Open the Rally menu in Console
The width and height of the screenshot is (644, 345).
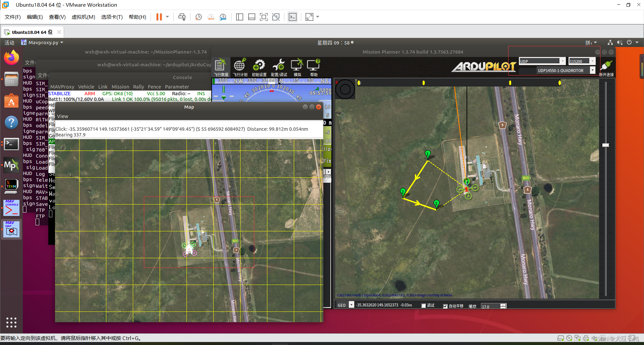(x=139, y=87)
